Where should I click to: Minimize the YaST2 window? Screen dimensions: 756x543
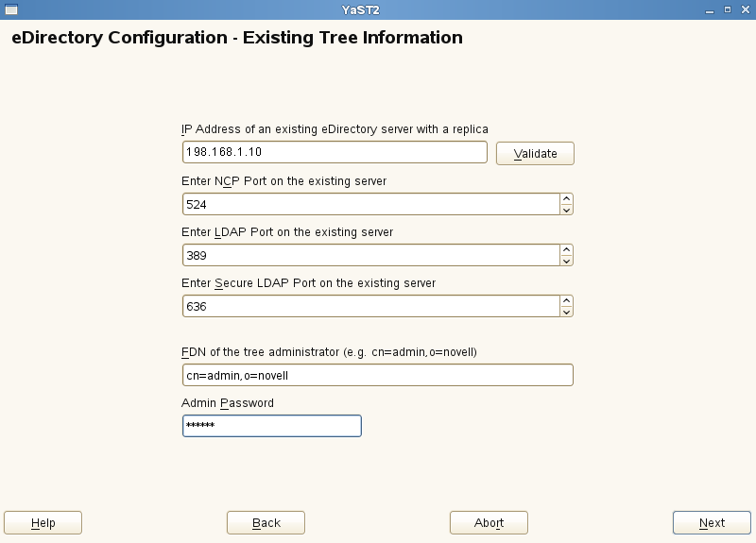pyautogui.click(x=710, y=10)
